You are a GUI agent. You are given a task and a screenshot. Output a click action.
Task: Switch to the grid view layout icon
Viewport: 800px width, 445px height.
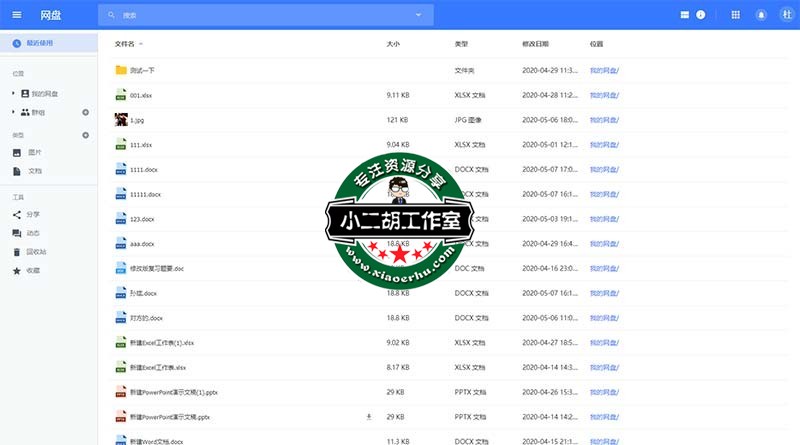685,15
